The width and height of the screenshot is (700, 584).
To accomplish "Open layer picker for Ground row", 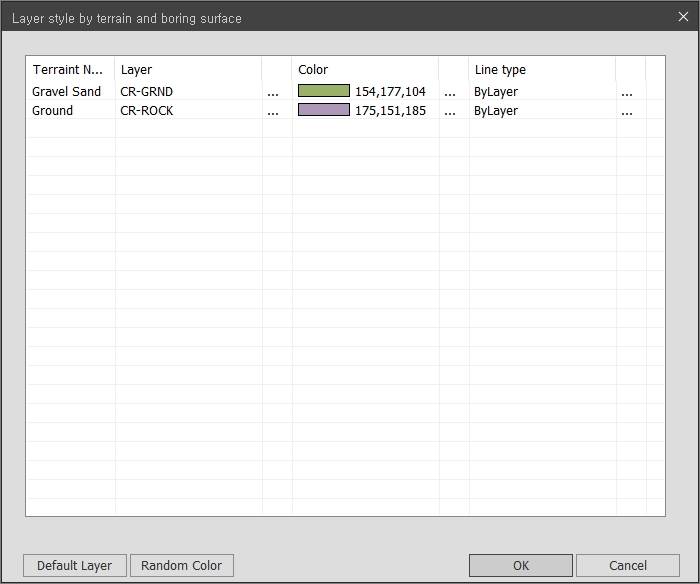I will (273, 111).
